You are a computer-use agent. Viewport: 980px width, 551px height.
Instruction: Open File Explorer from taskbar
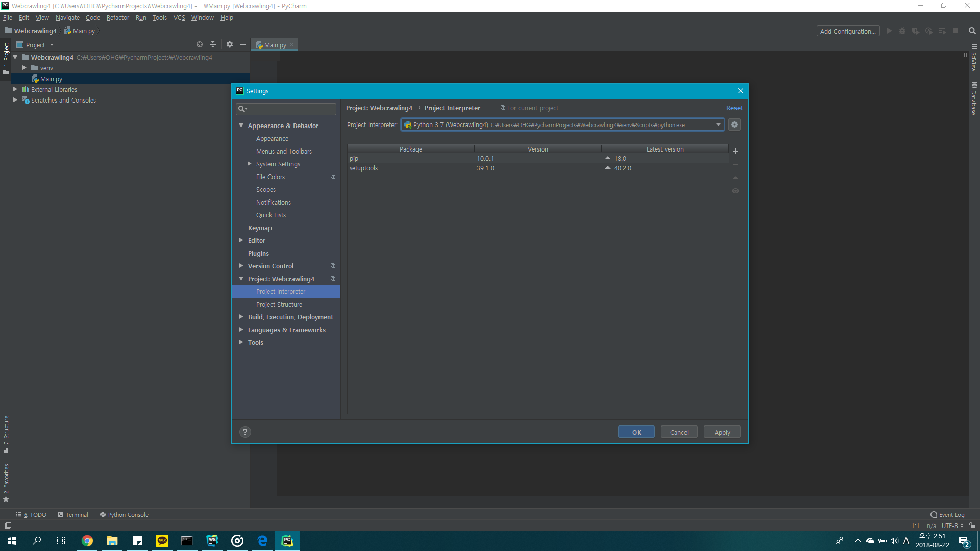click(112, 541)
